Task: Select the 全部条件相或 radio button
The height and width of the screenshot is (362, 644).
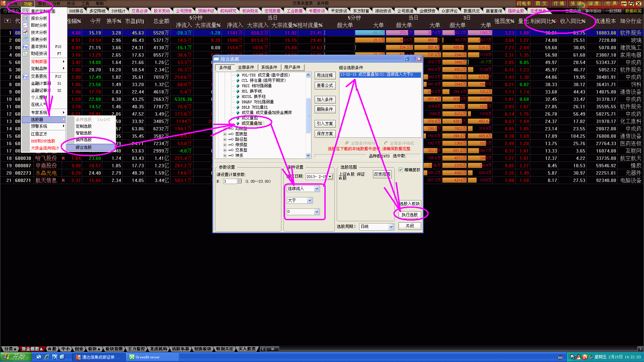Action: coord(386,143)
